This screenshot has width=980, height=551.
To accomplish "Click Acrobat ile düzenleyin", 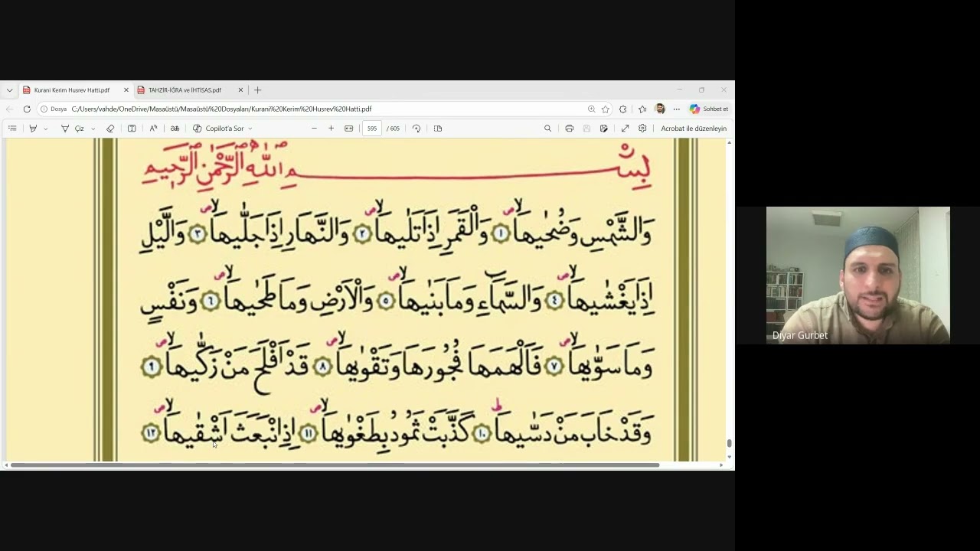I will coord(694,129).
